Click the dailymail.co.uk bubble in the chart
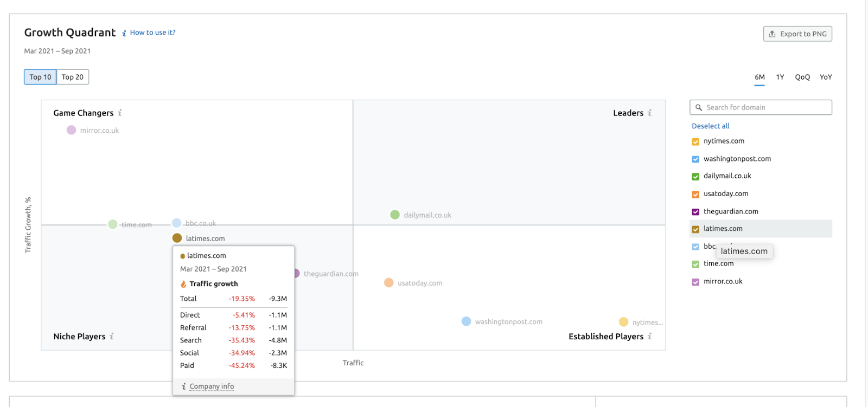The width and height of the screenshot is (868, 407). 395,215
